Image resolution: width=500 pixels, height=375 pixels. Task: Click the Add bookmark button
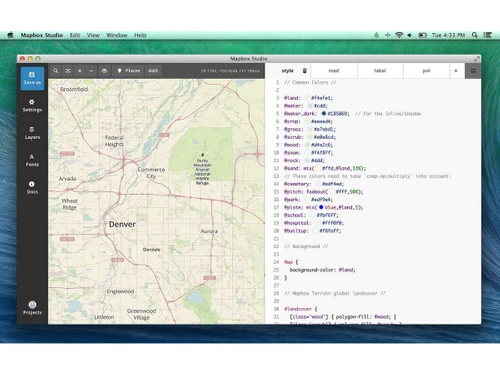click(x=153, y=71)
